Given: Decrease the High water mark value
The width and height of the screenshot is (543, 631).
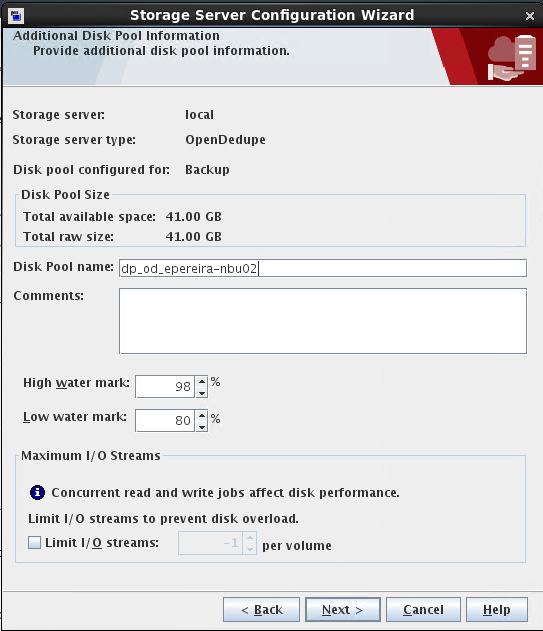Looking at the screenshot, I should click(x=202, y=392).
